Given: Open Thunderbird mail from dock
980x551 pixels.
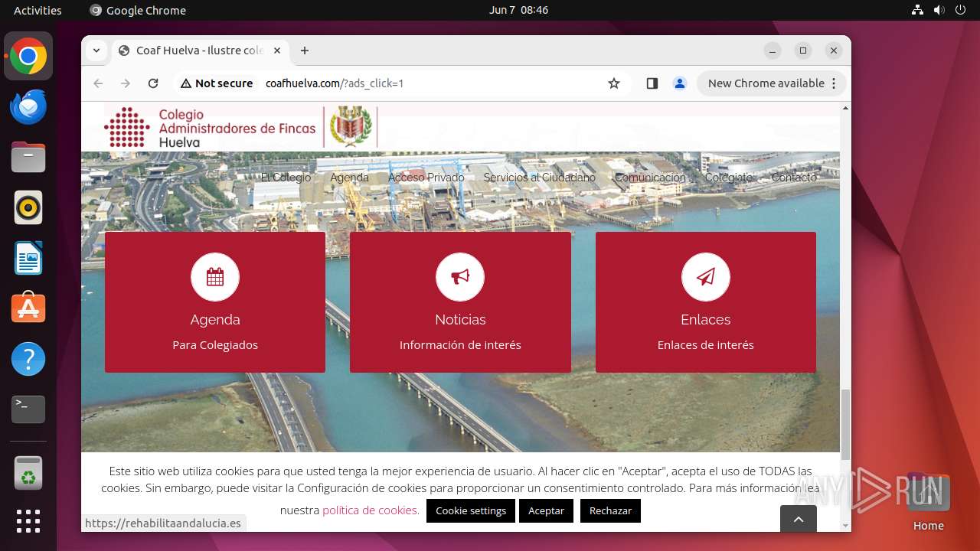Looking at the screenshot, I should (x=28, y=106).
